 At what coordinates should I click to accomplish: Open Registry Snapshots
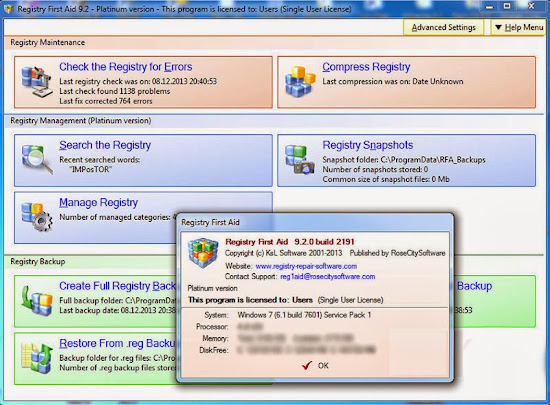pyautogui.click(x=368, y=145)
